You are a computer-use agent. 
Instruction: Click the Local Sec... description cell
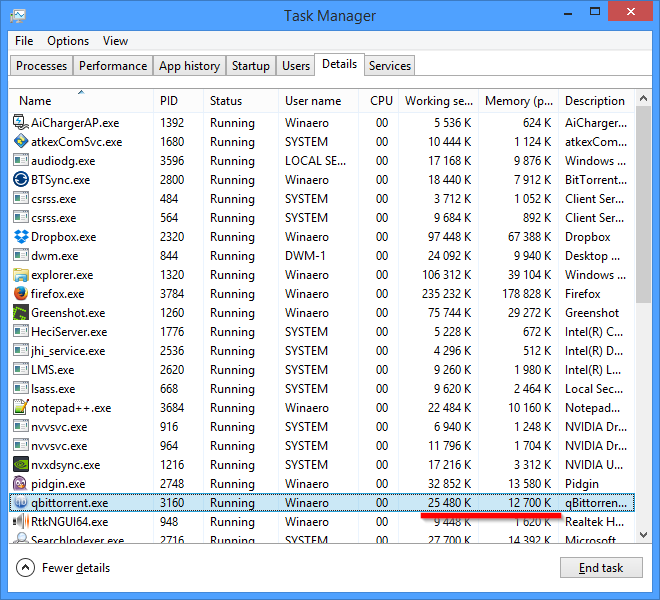click(x=594, y=389)
